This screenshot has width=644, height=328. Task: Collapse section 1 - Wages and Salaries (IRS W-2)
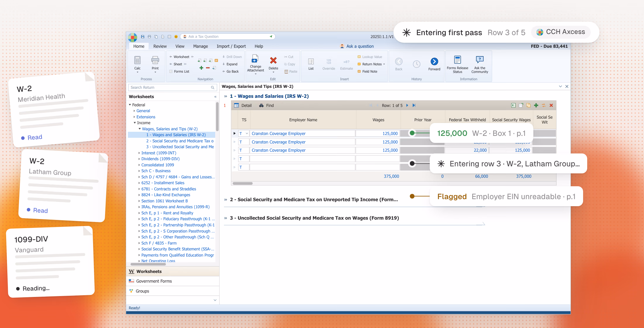click(x=226, y=96)
